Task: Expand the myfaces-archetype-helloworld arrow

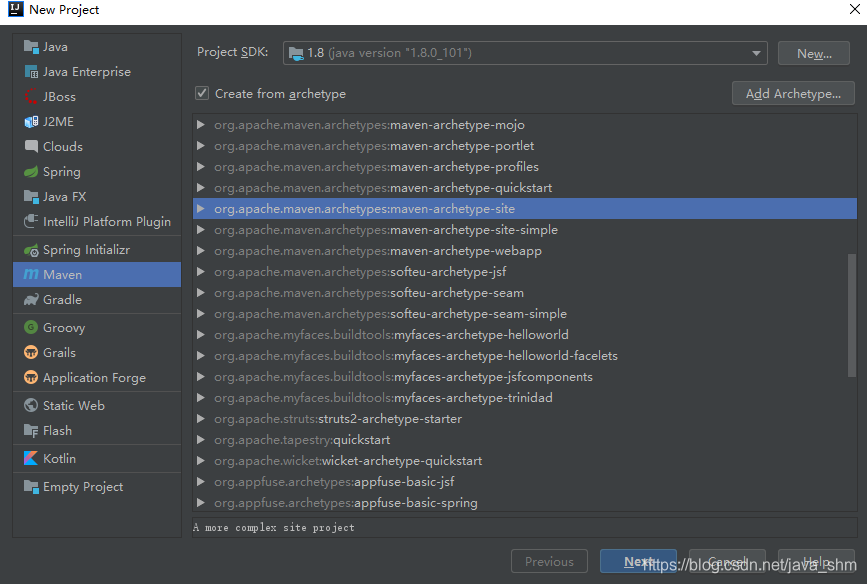Action: click(x=201, y=335)
